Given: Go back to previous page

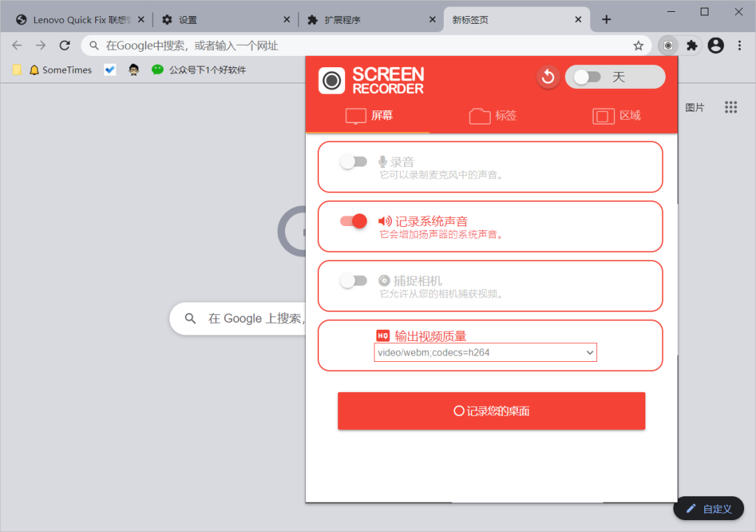Looking at the screenshot, I should pyautogui.click(x=17, y=45).
